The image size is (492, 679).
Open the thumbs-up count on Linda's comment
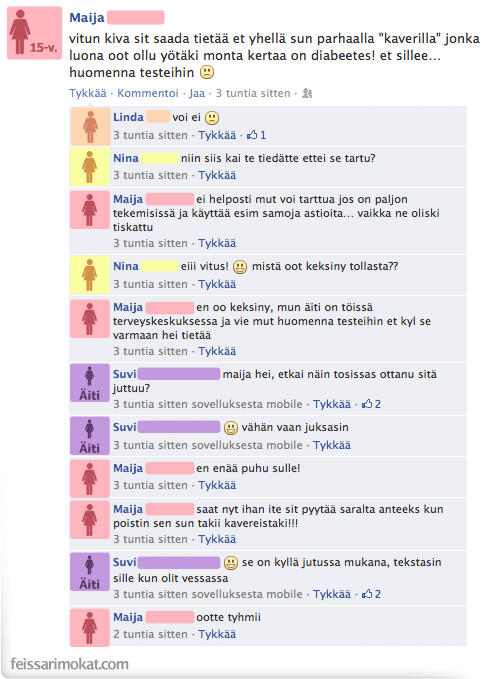pyautogui.click(x=256, y=135)
